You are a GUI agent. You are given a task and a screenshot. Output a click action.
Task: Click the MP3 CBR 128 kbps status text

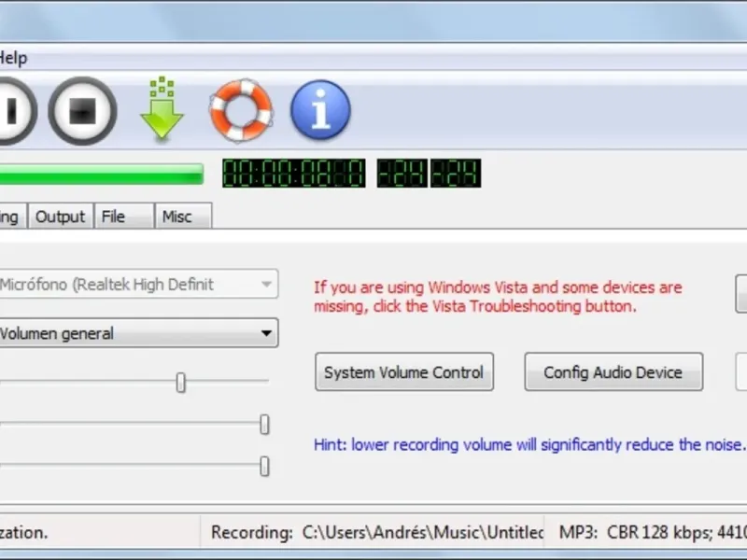pos(653,532)
